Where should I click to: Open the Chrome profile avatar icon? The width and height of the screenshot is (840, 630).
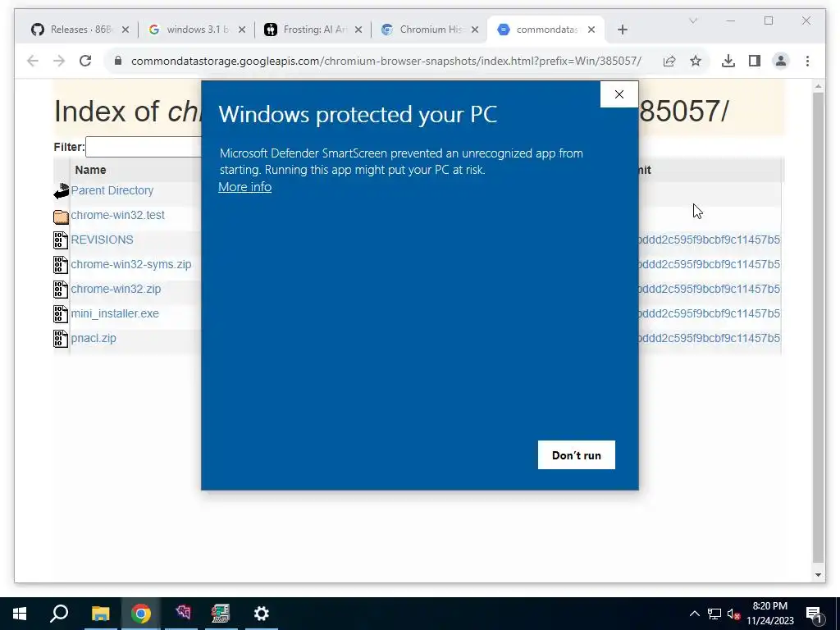coord(781,61)
